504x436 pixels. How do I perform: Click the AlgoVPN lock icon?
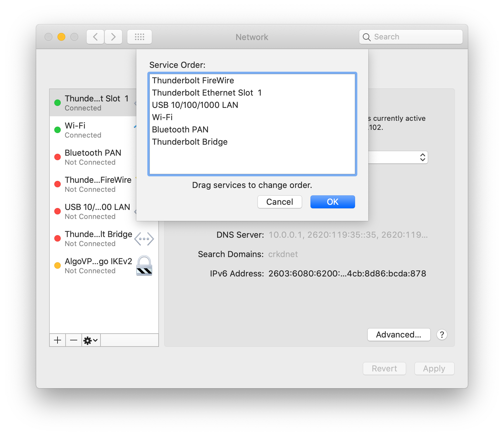click(x=144, y=265)
